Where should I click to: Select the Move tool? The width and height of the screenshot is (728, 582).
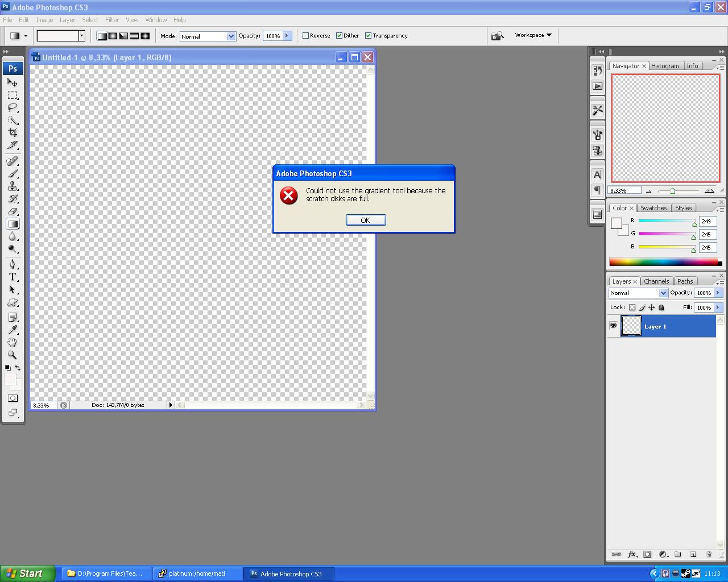click(12, 82)
